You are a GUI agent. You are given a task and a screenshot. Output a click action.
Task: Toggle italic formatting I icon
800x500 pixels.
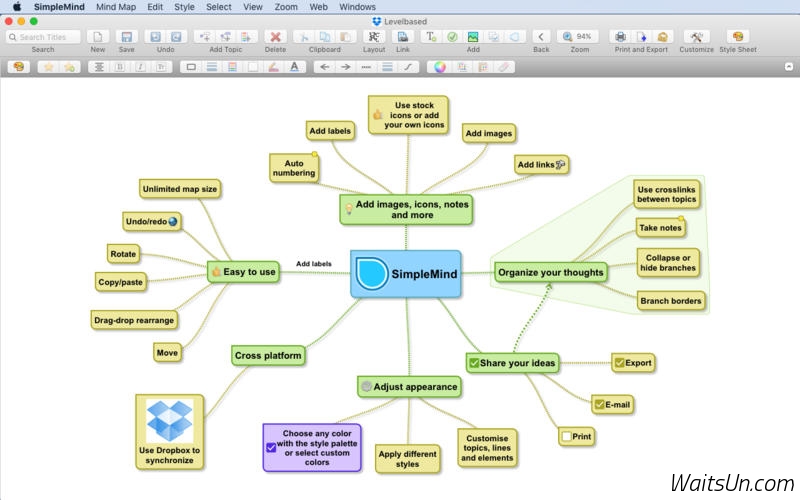[140, 67]
